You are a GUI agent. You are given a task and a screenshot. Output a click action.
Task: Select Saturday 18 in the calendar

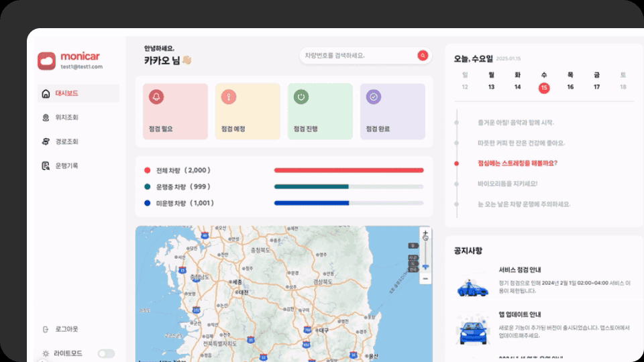[623, 87]
